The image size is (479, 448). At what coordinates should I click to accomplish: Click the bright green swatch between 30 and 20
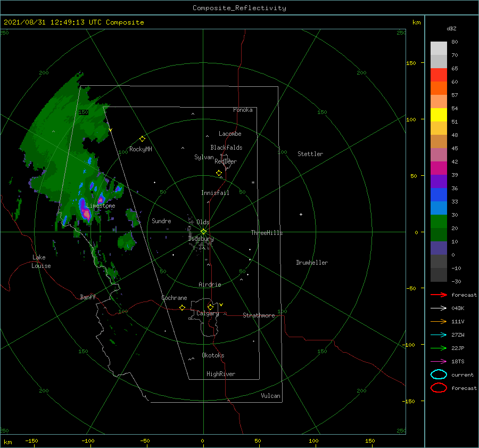pos(439,221)
